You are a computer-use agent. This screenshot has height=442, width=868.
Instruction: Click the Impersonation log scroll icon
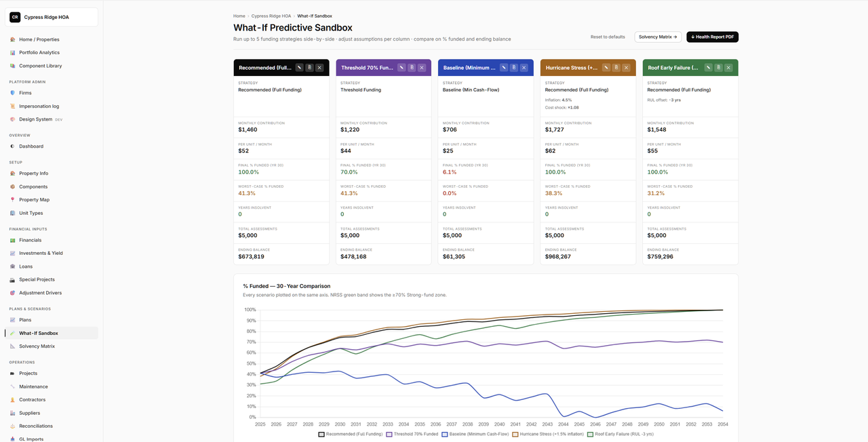point(12,106)
